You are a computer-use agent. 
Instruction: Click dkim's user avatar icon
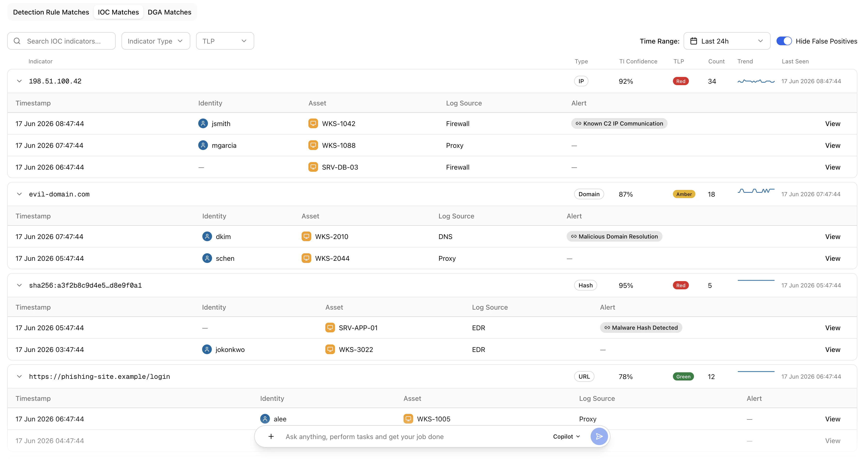pyautogui.click(x=207, y=236)
